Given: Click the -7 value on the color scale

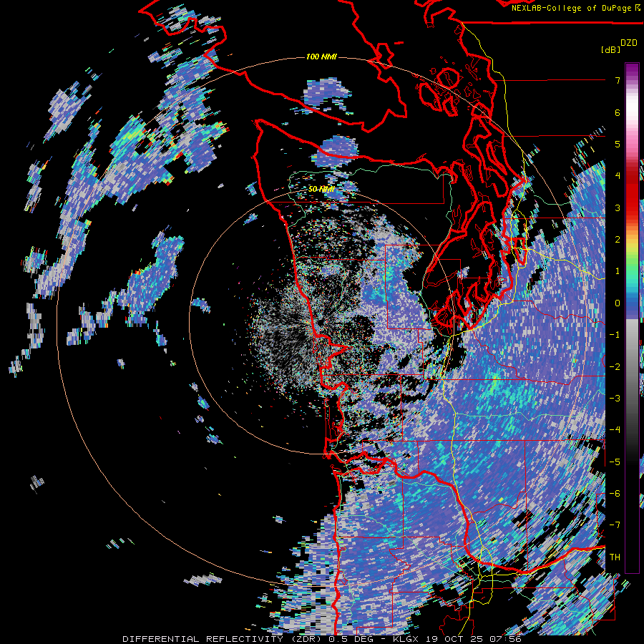Looking at the screenshot, I should [x=615, y=525].
